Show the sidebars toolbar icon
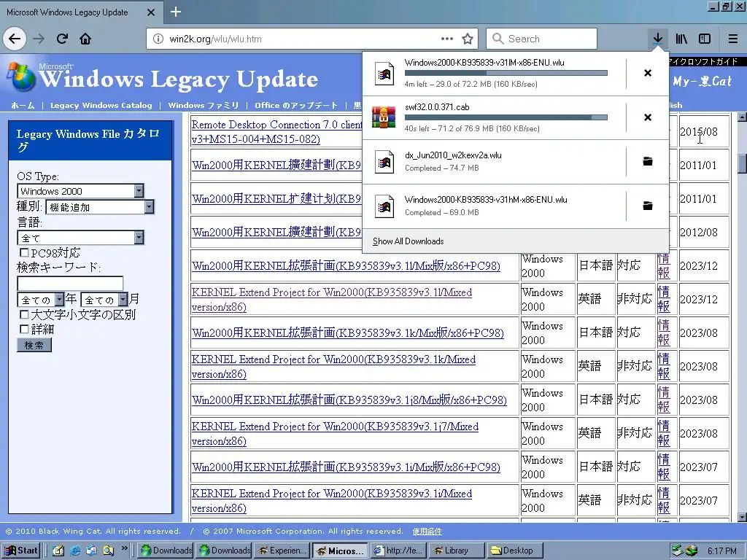 705,39
